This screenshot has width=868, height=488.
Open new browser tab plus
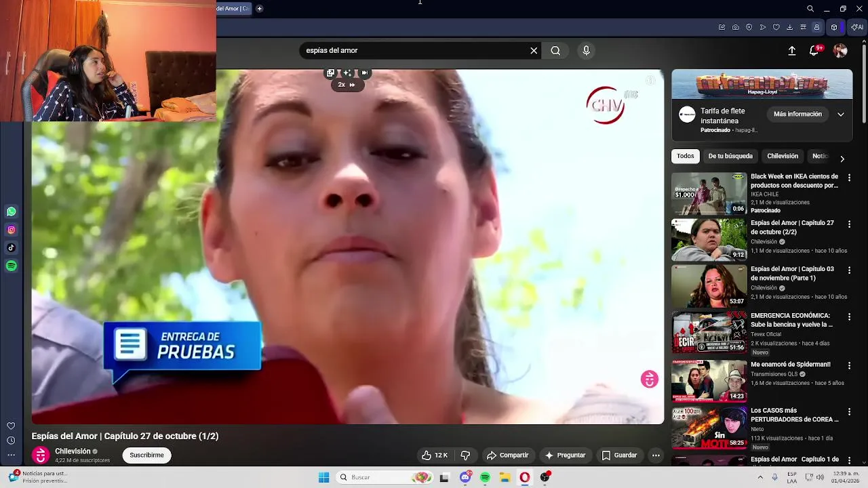pos(259,9)
